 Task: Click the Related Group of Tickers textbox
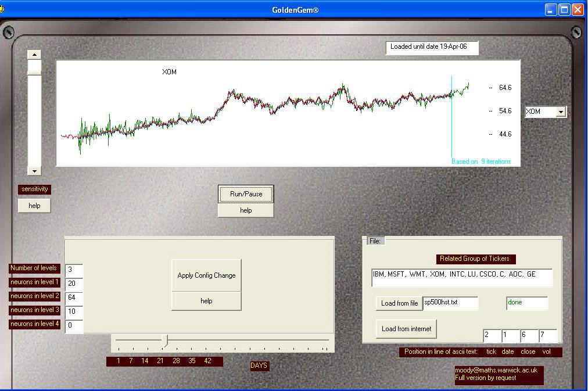pyautogui.click(x=461, y=278)
